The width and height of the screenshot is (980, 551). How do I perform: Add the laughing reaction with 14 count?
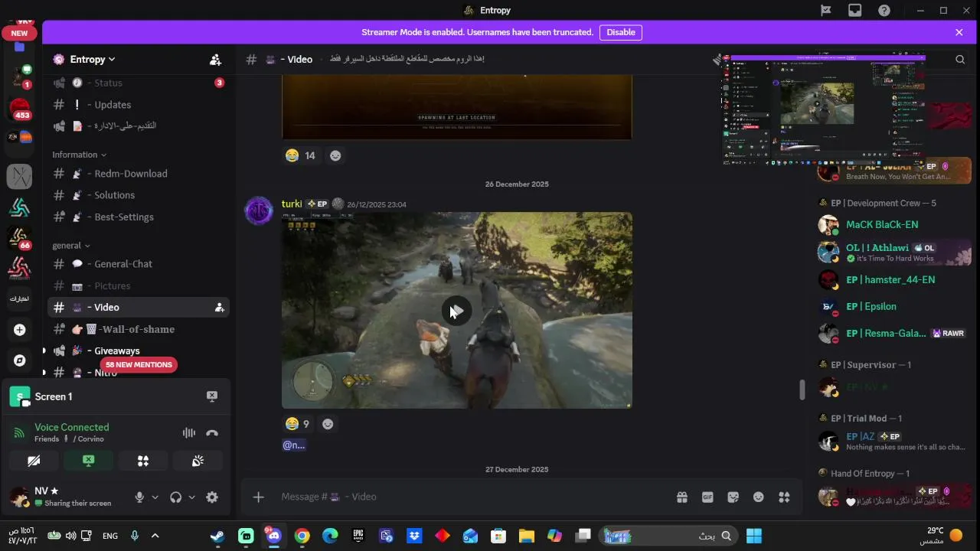(300, 155)
